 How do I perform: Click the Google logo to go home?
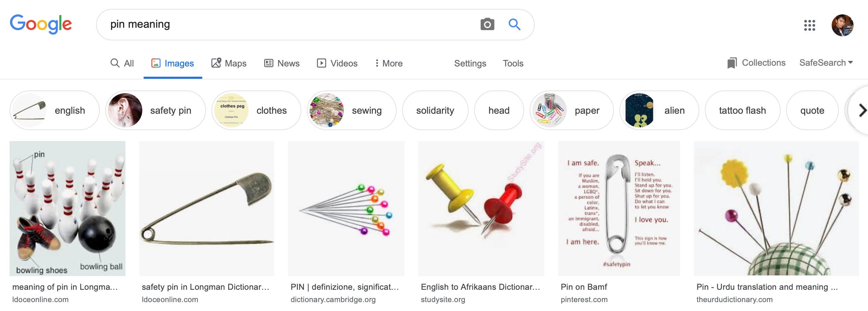pyautogui.click(x=41, y=24)
